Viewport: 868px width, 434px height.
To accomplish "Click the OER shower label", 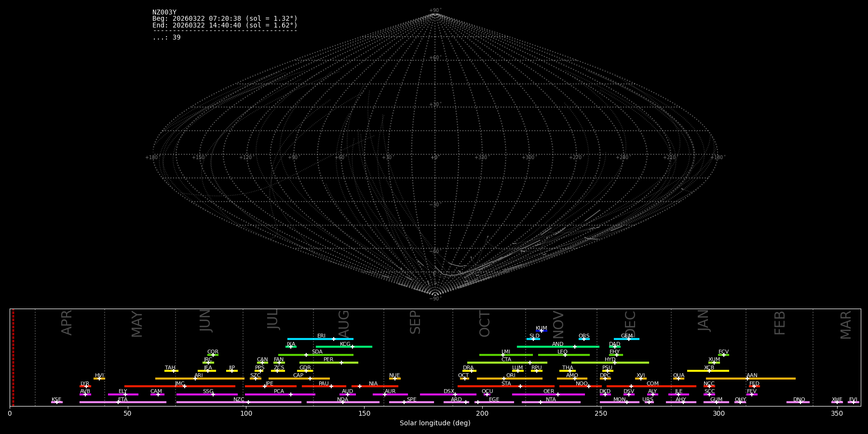I will click(549, 392).
